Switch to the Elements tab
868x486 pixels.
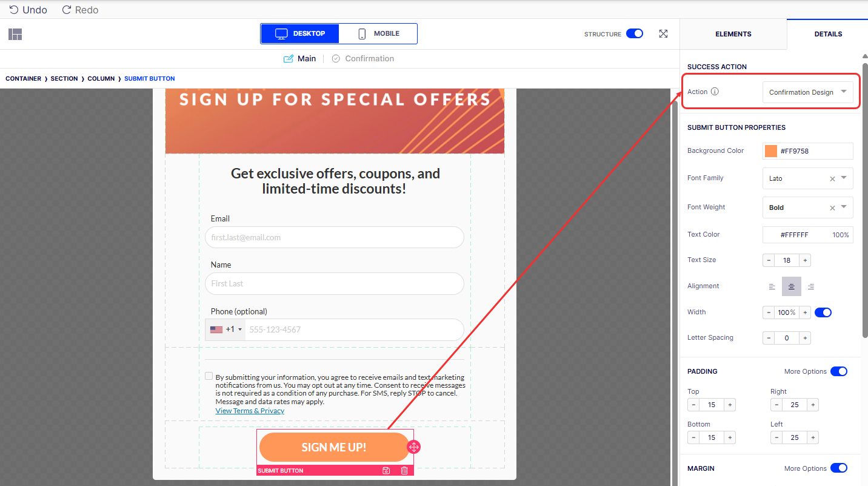click(x=733, y=34)
